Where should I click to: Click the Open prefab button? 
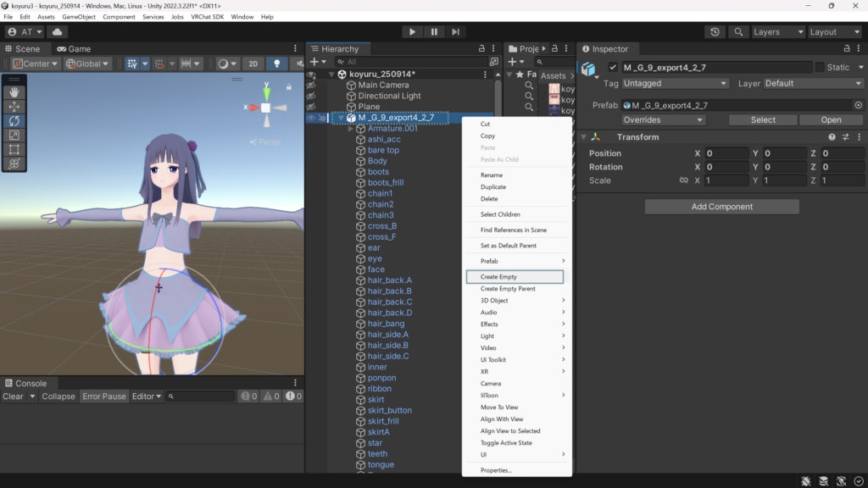(831, 119)
